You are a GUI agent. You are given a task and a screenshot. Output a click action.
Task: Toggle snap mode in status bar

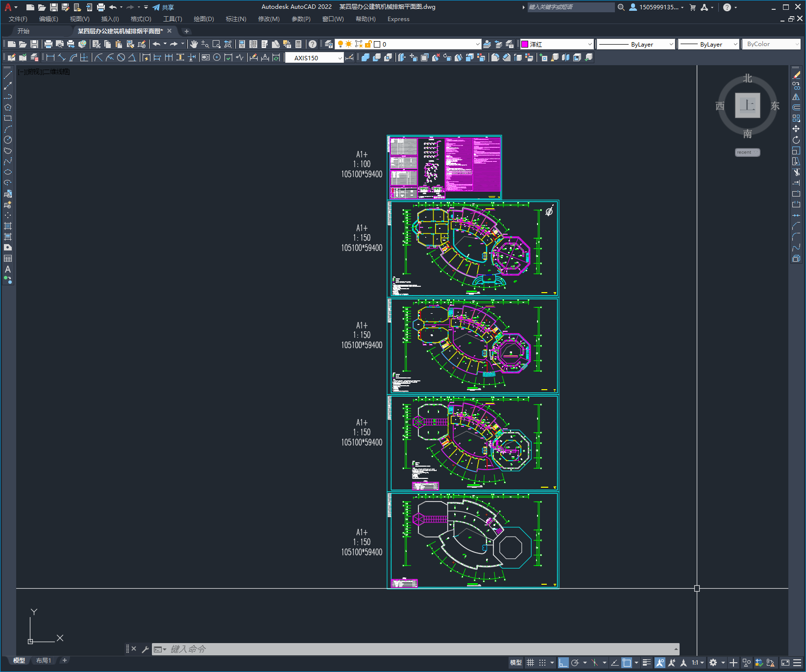[x=542, y=663]
